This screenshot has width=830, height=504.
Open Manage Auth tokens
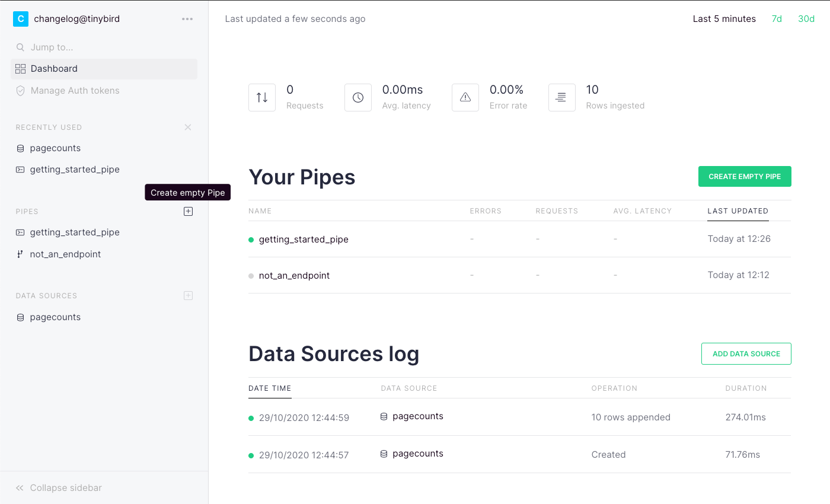coord(75,91)
